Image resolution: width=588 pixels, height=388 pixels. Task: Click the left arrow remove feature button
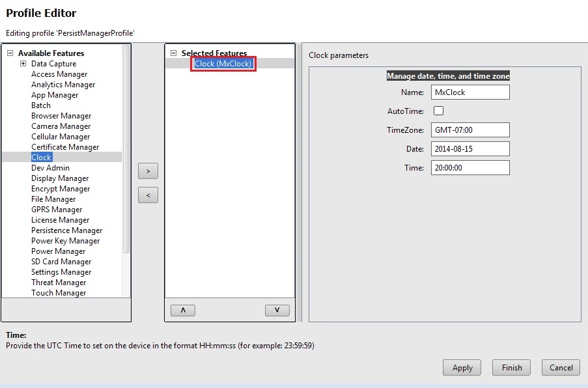148,195
